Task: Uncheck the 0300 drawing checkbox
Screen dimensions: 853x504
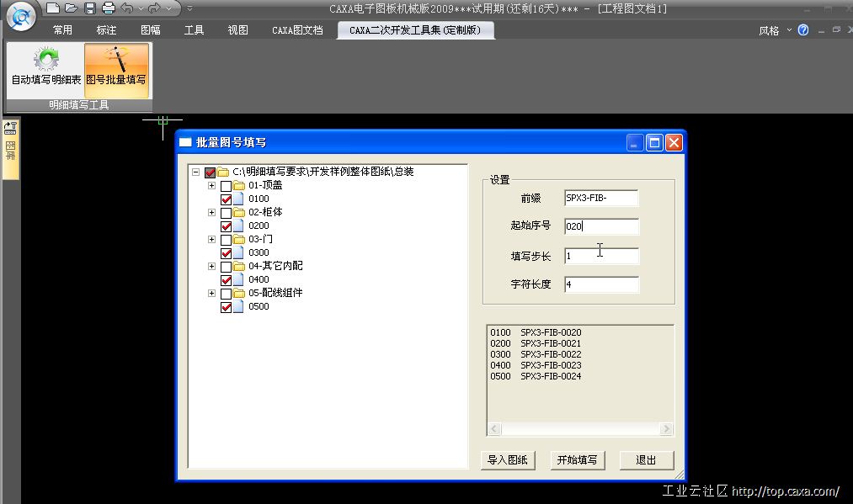Action: coord(226,252)
